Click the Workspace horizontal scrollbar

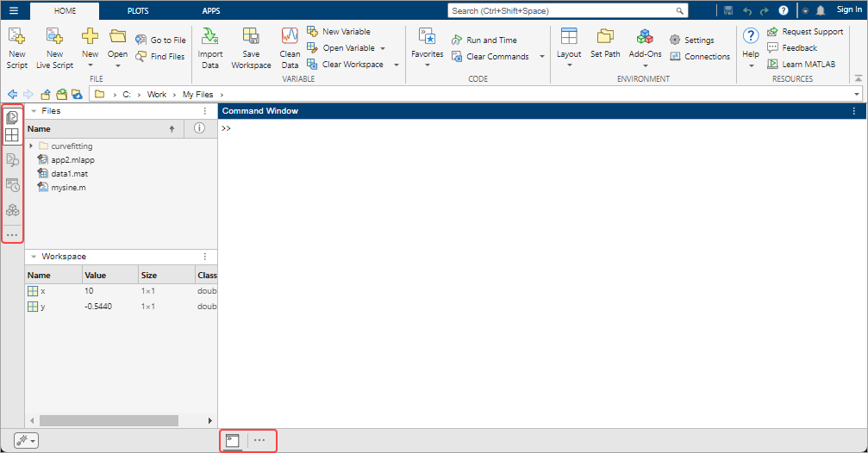coord(109,420)
